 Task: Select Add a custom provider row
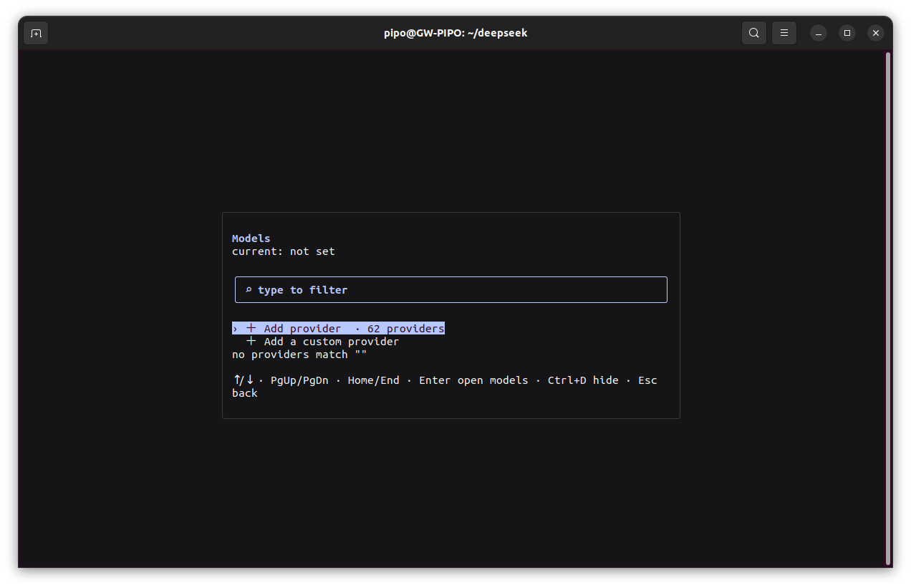pyautogui.click(x=322, y=342)
